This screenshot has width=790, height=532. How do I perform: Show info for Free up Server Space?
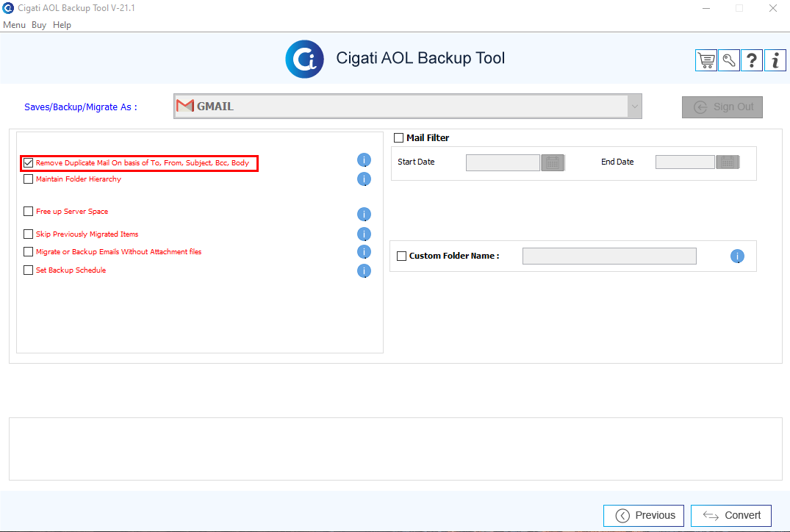coord(364,214)
